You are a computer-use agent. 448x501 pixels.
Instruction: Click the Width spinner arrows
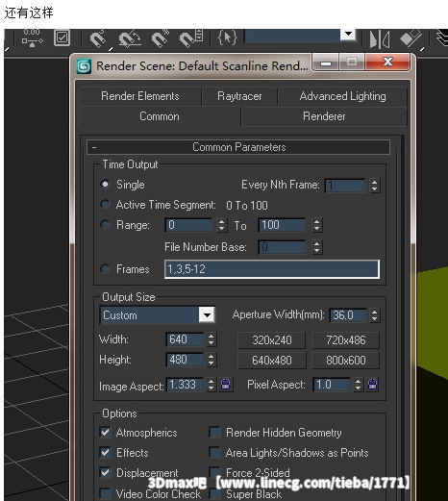tap(211, 339)
